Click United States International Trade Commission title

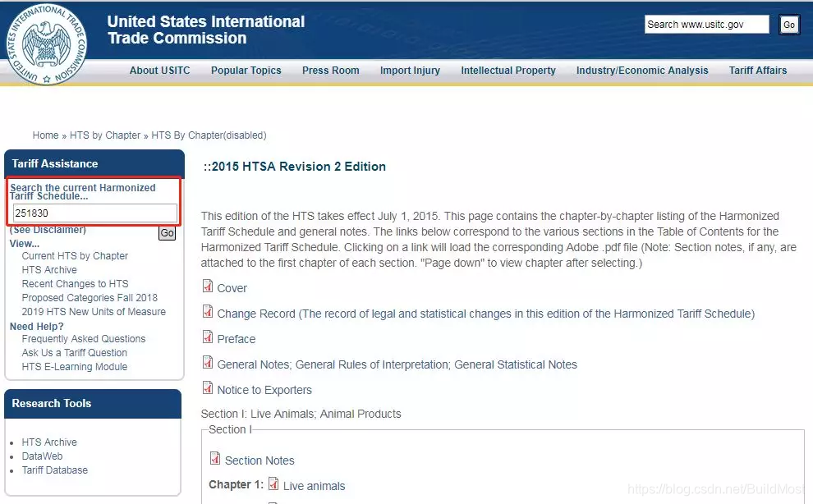coord(206,30)
